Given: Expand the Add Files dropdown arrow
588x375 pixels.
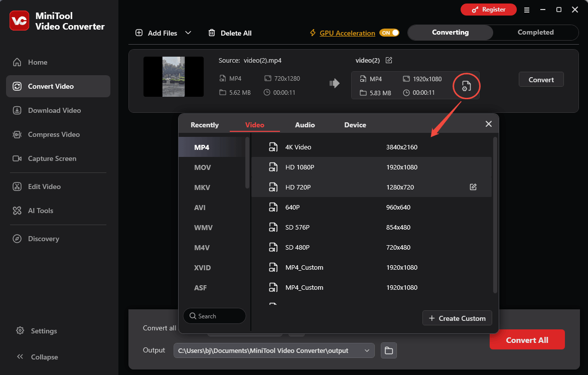Looking at the screenshot, I should [x=188, y=33].
